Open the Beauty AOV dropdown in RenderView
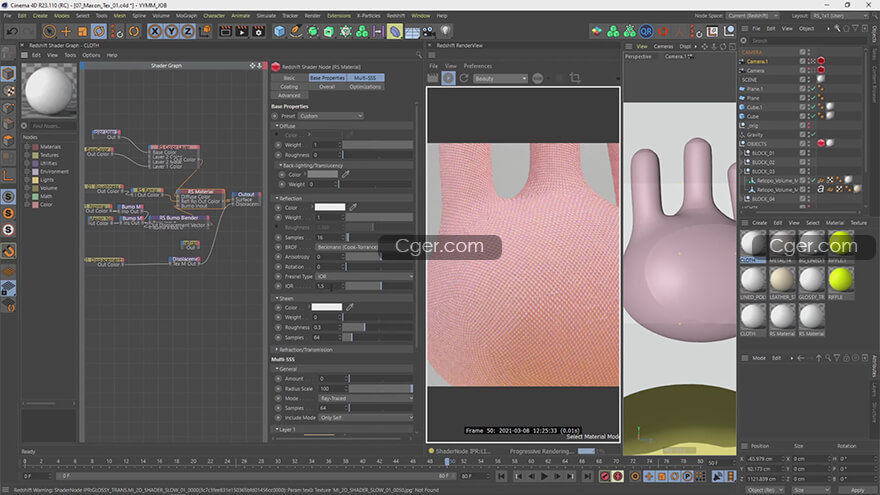The height and width of the screenshot is (495, 880). pos(500,79)
